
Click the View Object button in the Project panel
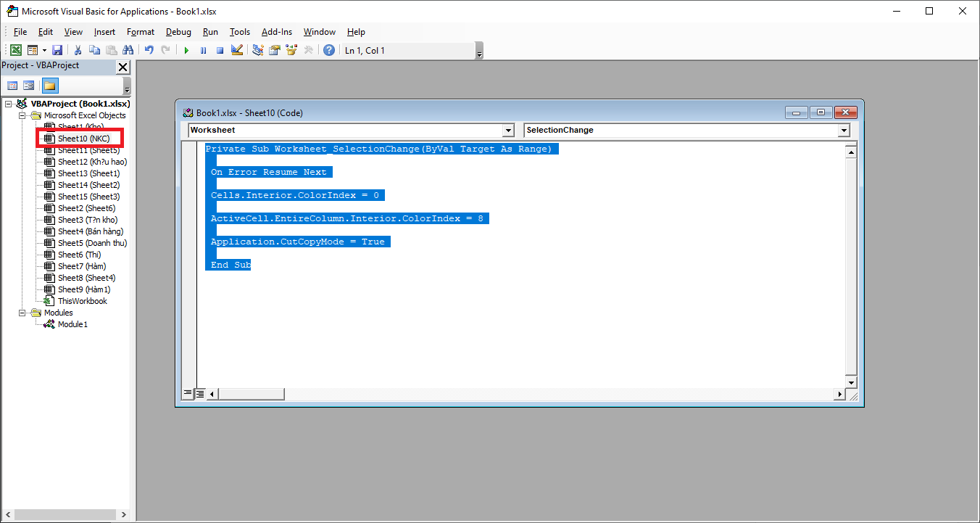coord(29,86)
